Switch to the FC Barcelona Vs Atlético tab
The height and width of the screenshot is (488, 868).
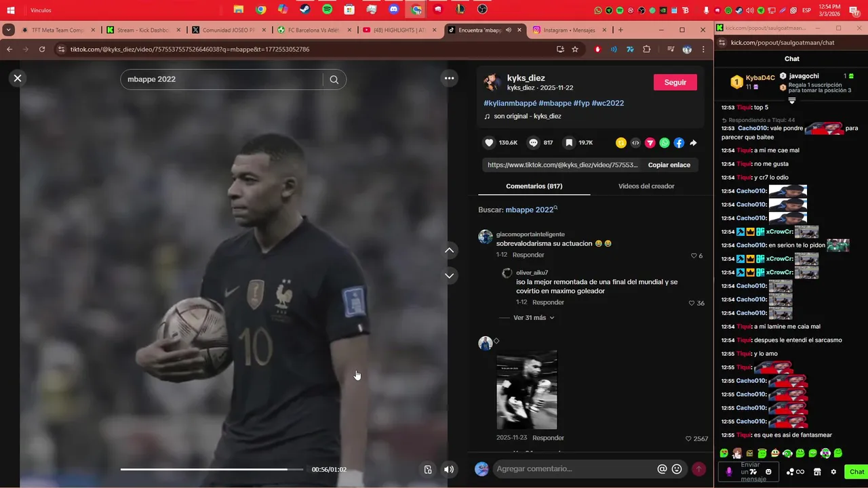click(x=315, y=30)
